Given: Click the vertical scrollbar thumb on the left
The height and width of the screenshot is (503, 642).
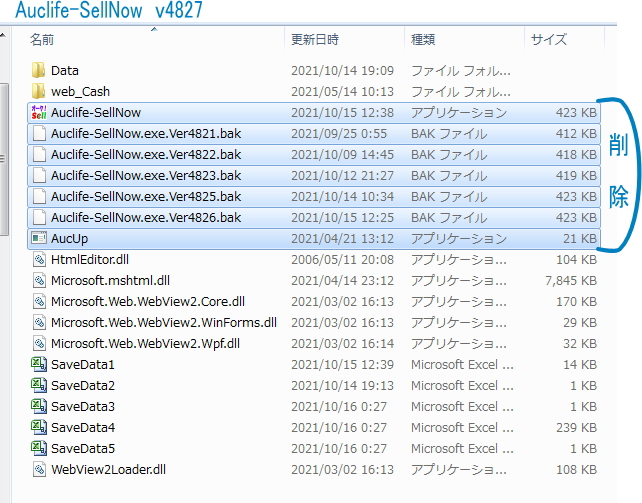Looking at the screenshot, I should pos(4,160).
